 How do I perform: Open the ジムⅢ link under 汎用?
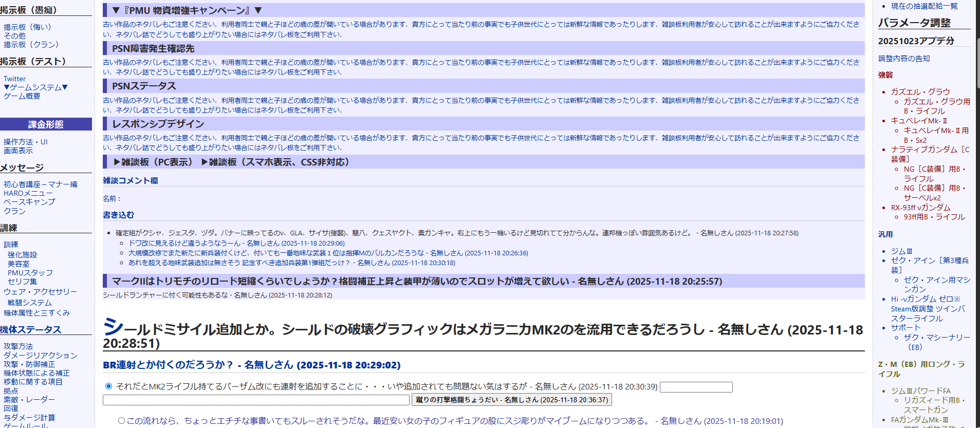[901, 251]
